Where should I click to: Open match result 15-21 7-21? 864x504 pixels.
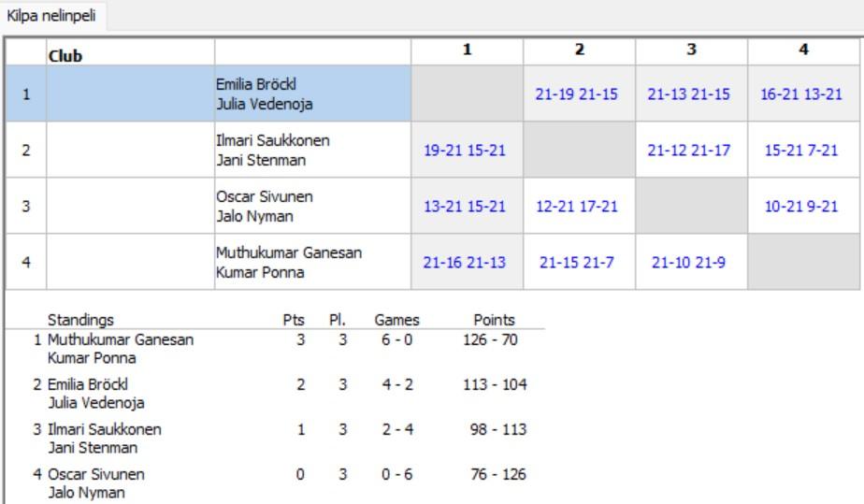801,150
